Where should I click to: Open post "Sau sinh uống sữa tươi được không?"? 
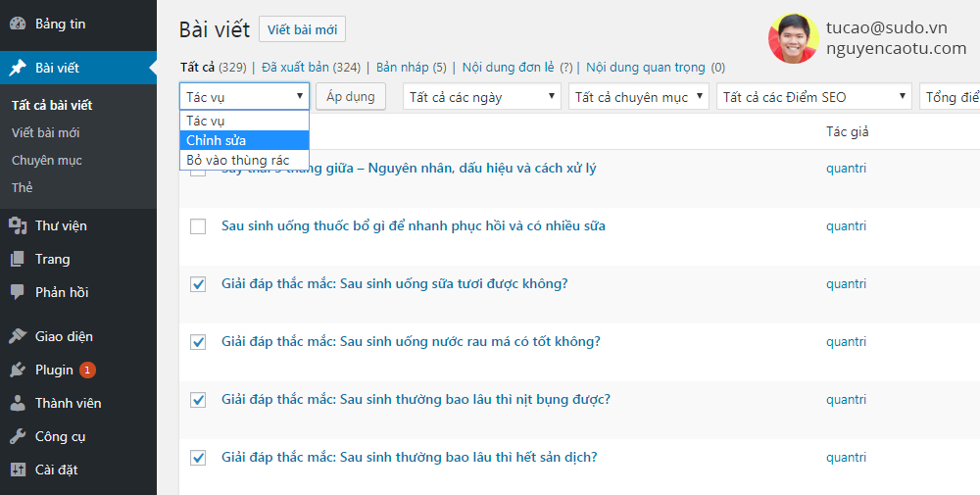click(394, 283)
